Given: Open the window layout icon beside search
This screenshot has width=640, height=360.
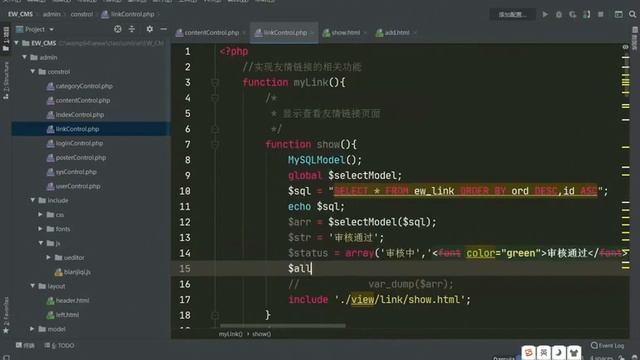Looking at the screenshot, I should (x=619, y=14).
